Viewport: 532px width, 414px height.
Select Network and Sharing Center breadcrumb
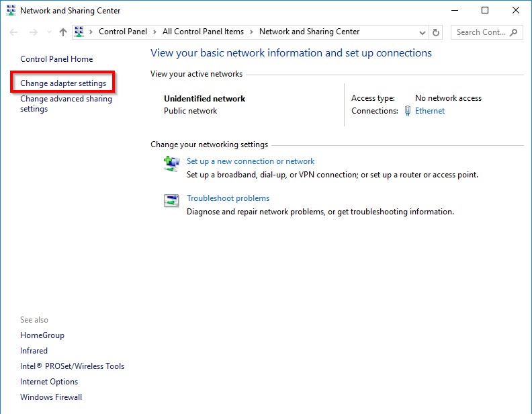309,32
